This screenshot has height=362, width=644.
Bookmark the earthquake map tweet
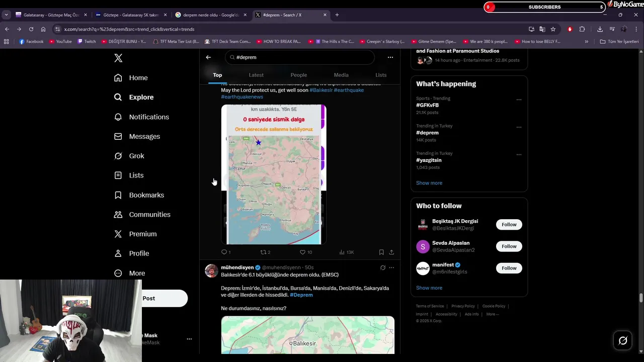coord(381,252)
